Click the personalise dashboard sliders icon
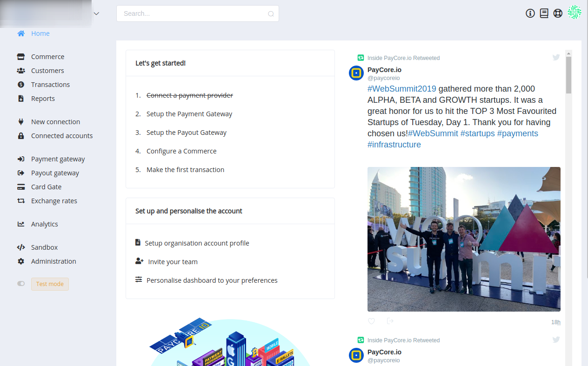This screenshot has height=366, width=588. (139, 280)
